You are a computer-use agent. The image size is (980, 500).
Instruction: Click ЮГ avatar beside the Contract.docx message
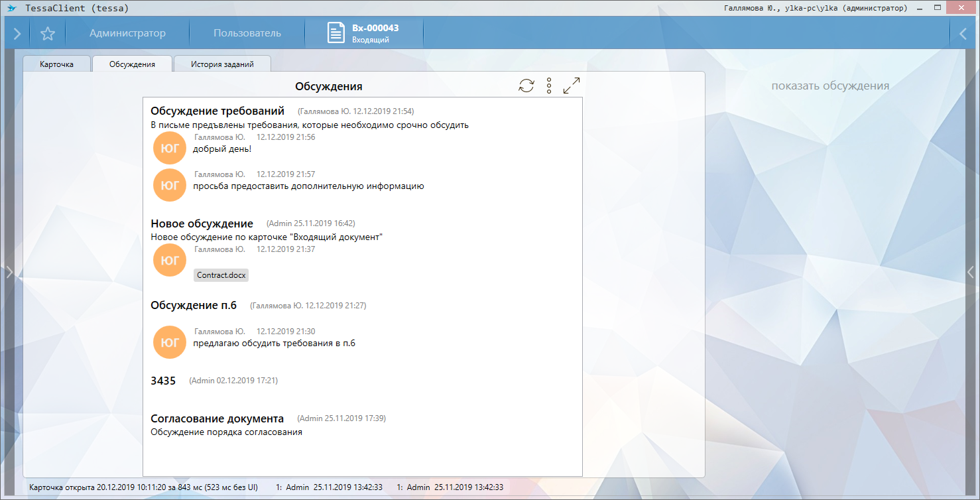tap(170, 260)
